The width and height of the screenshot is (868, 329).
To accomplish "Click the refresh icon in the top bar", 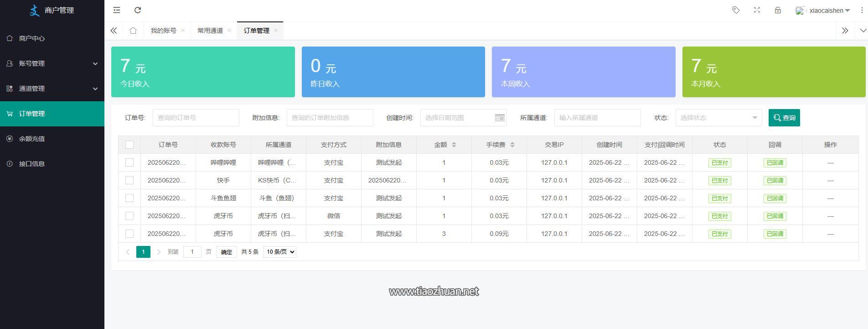I will (x=138, y=10).
